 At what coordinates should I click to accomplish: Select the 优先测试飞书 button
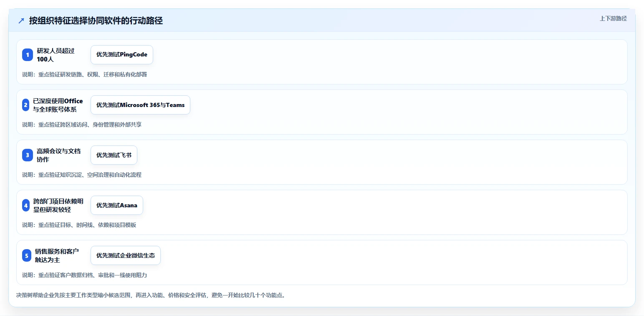pyautogui.click(x=114, y=155)
